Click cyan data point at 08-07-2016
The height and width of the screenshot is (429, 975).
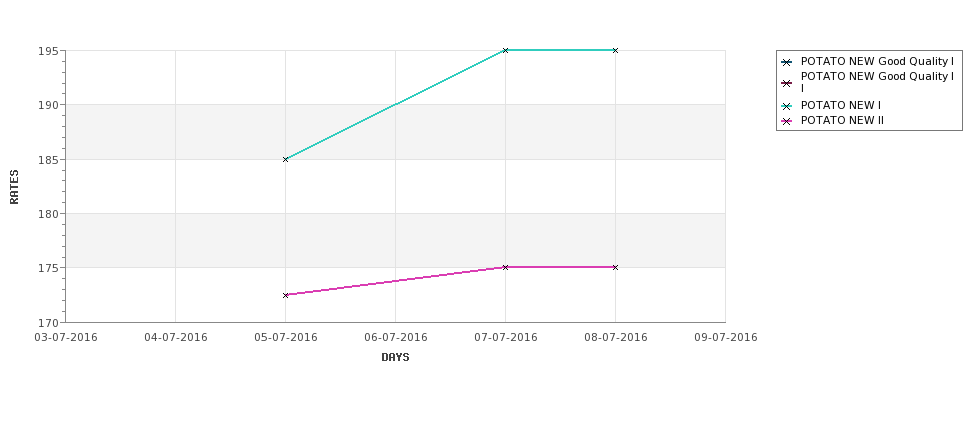[615, 50]
